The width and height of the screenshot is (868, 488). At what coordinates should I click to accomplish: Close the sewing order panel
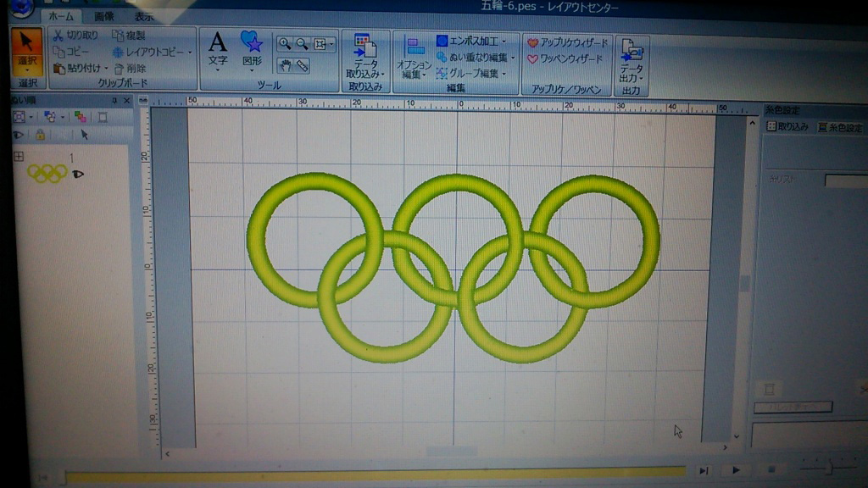(x=127, y=100)
